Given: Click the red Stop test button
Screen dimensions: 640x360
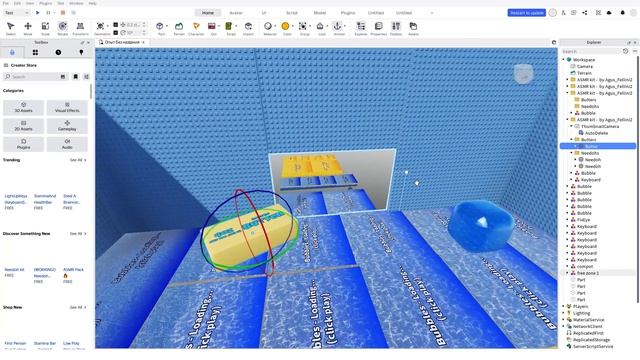Looking at the screenshot, I should [63, 13].
